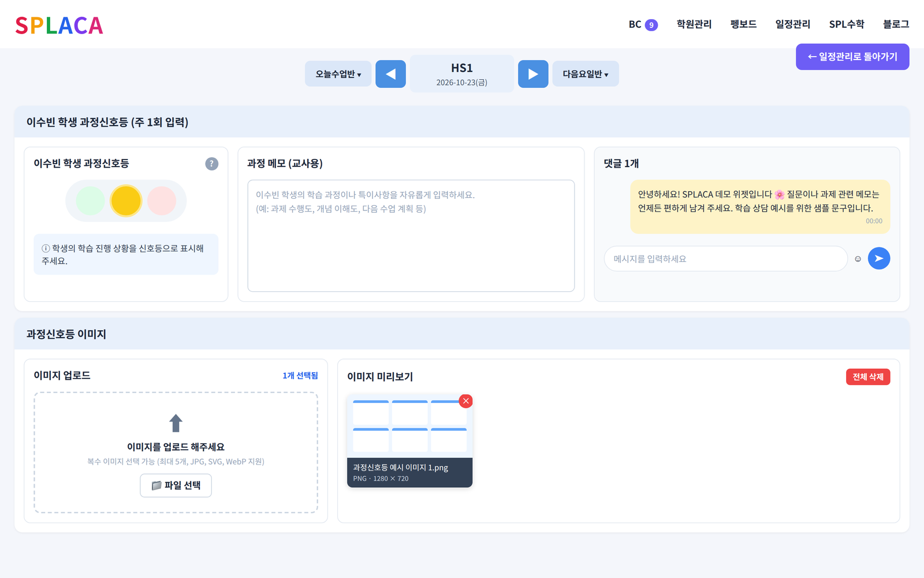Select the SPL수학 menu
The height and width of the screenshot is (578, 924).
point(847,24)
